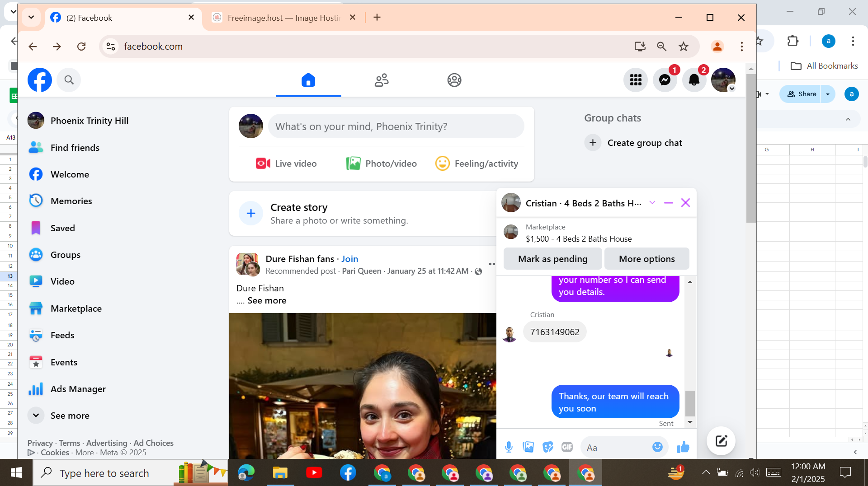This screenshot has width=868, height=486.
Task: Click the Create story plus button
Action: point(251,213)
